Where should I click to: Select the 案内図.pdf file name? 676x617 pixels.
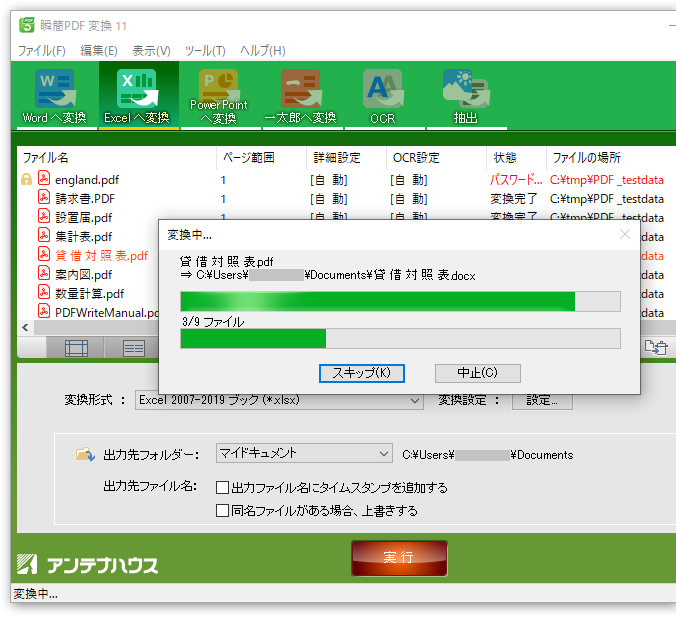coord(84,275)
